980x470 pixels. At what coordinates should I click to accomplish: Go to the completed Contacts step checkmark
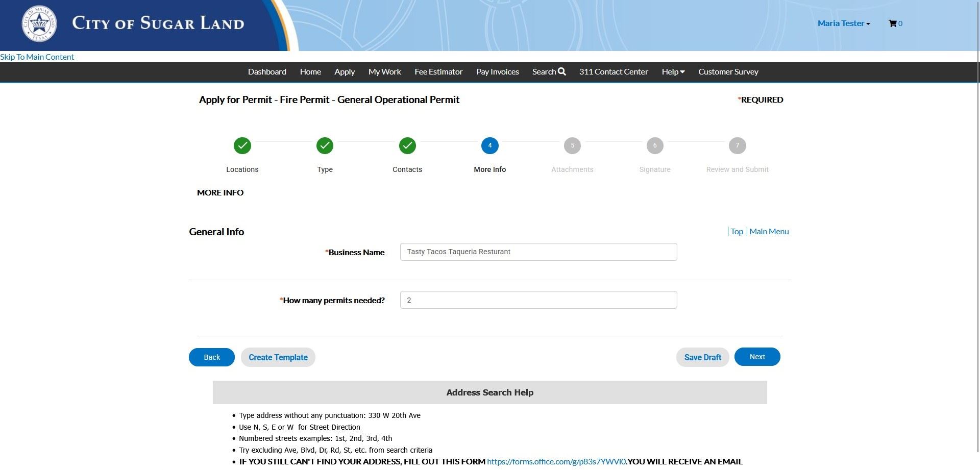[x=407, y=146]
